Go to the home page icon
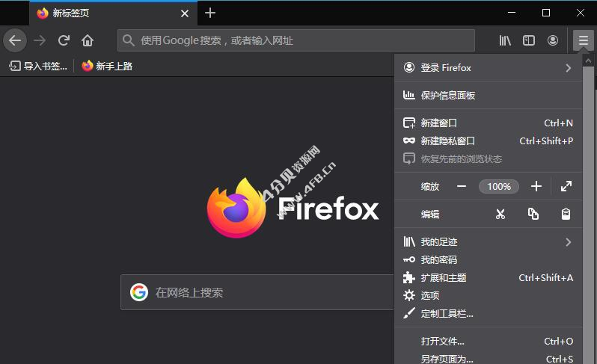Image resolution: width=597 pixels, height=364 pixels. (x=88, y=40)
